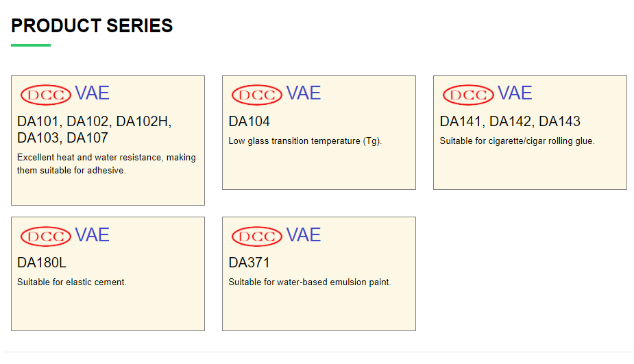Open the DA141, DA142, DA143 product title
Image resolution: width=634 pixels, height=364 pixels.
tap(510, 122)
